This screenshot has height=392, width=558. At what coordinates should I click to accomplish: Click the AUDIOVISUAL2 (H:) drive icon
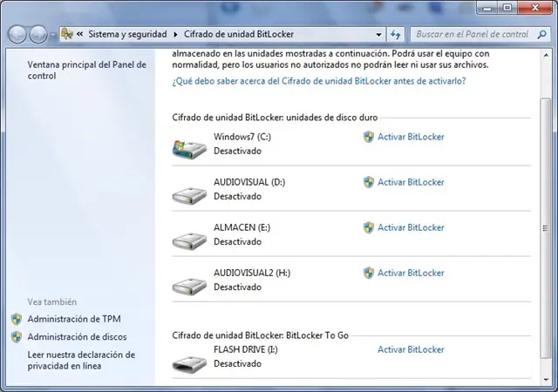(x=189, y=286)
